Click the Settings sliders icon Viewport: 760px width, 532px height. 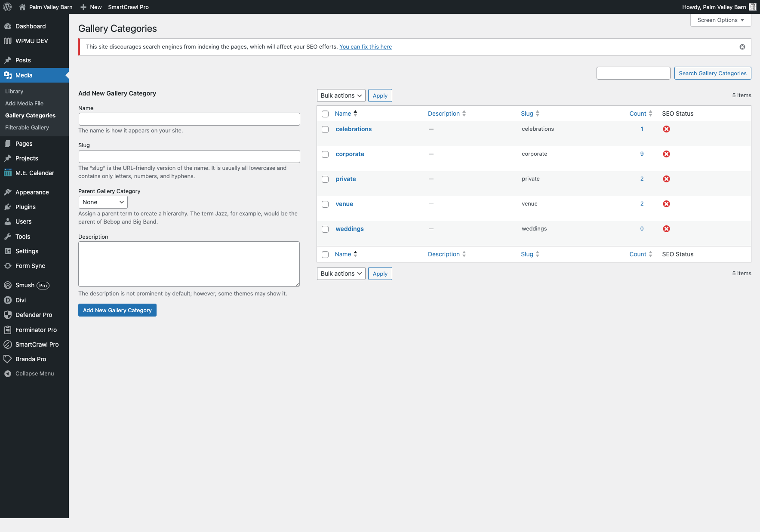(8, 251)
